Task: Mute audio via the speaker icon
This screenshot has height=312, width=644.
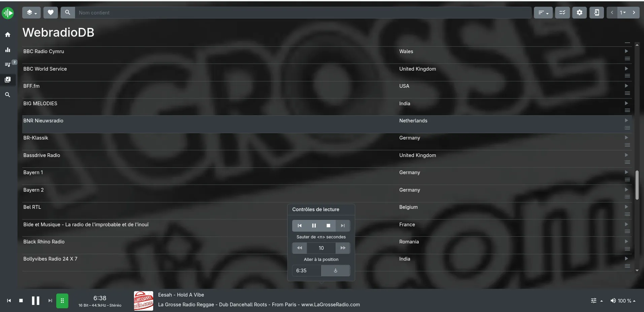Action: (613, 301)
